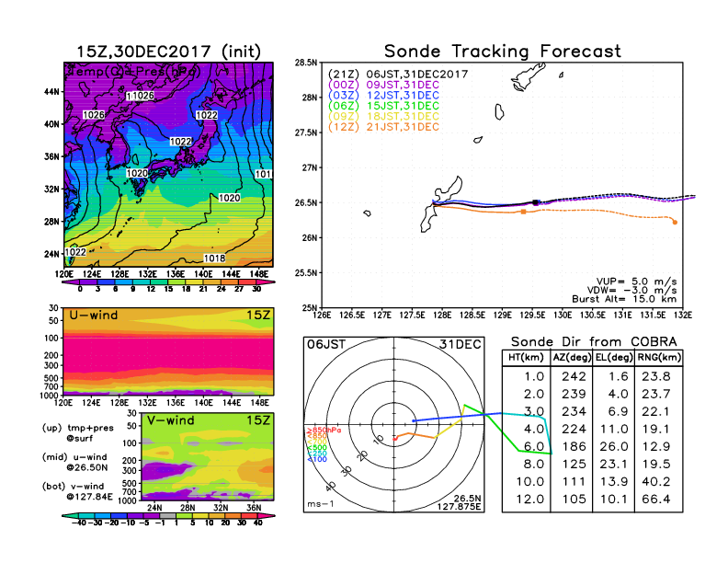The width and height of the screenshot is (728, 563).
Task: Click the '132E' axis label on tracking map
Action: click(682, 316)
